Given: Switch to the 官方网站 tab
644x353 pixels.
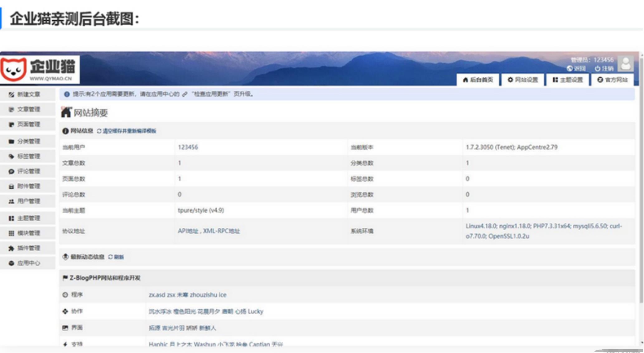Looking at the screenshot, I should (x=613, y=80).
